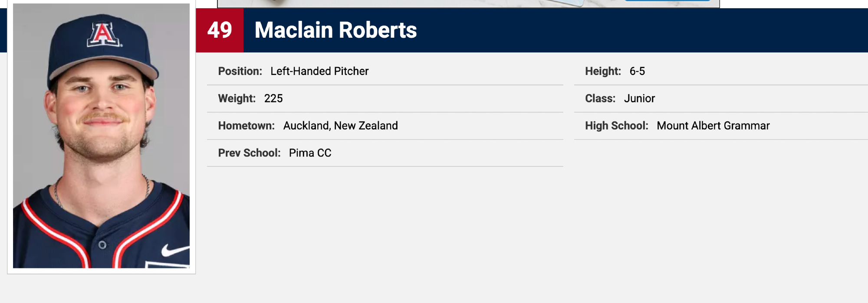The image size is (868, 303).
Task: Click the Height label
Action: coord(603,71)
